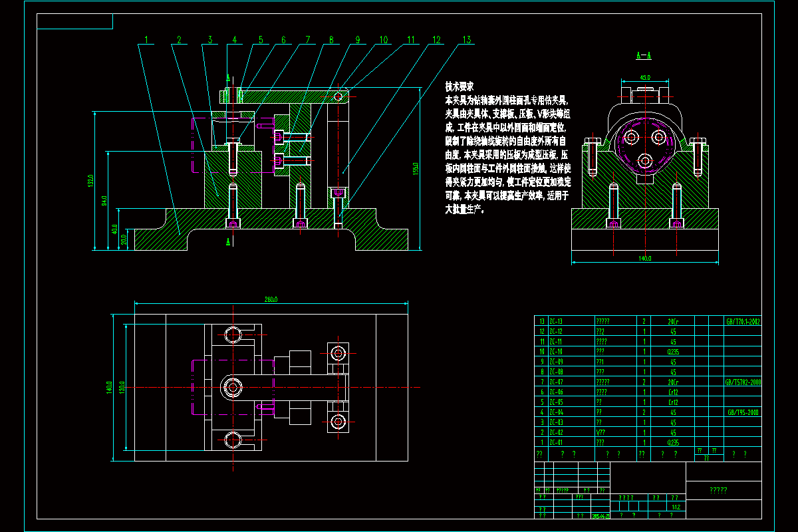
Task: Select part balloon number 10
Action: 384,39
